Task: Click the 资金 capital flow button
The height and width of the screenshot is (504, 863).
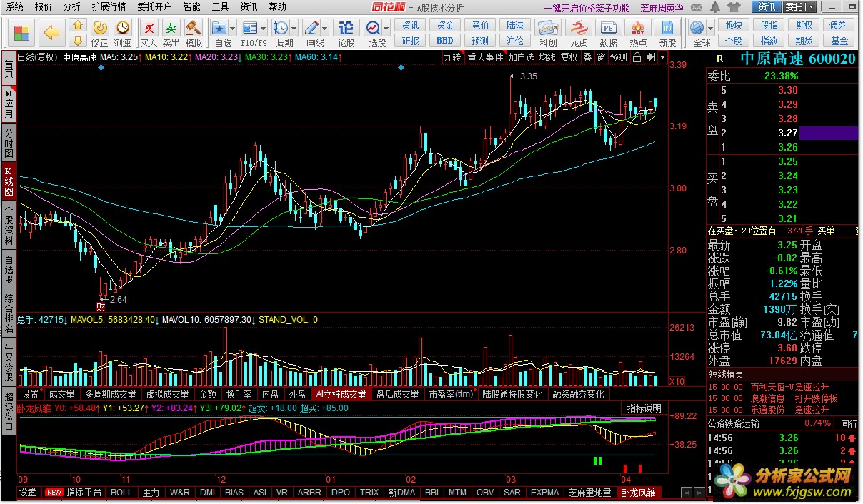Action: point(445,26)
